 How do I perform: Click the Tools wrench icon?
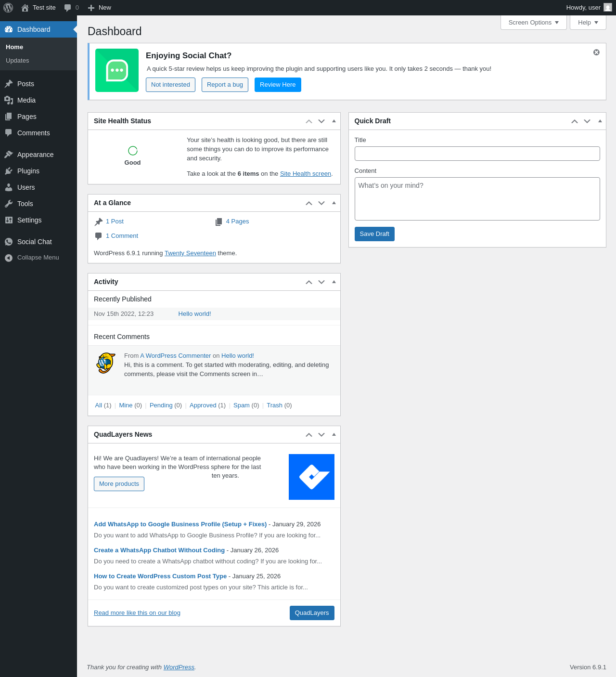[9, 204]
